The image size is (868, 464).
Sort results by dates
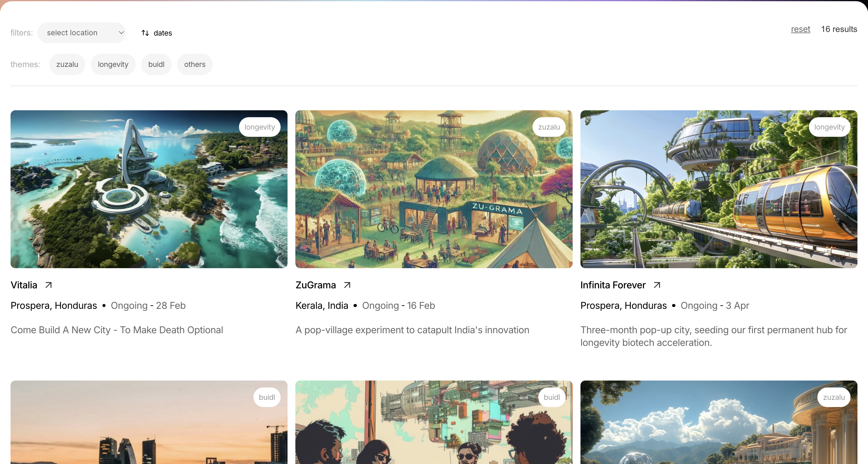pyautogui.click(x=163, y=33)
